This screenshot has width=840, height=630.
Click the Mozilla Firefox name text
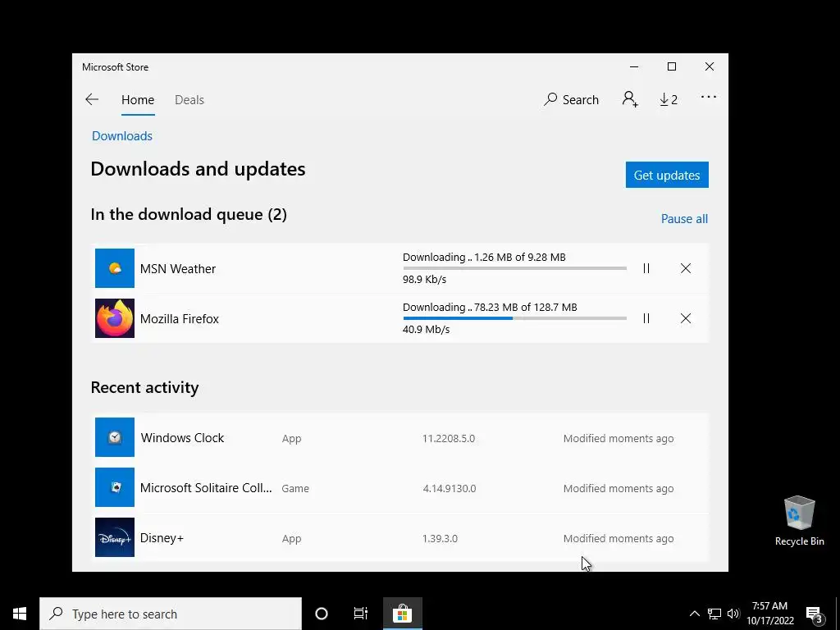click(x=180, y=319)
